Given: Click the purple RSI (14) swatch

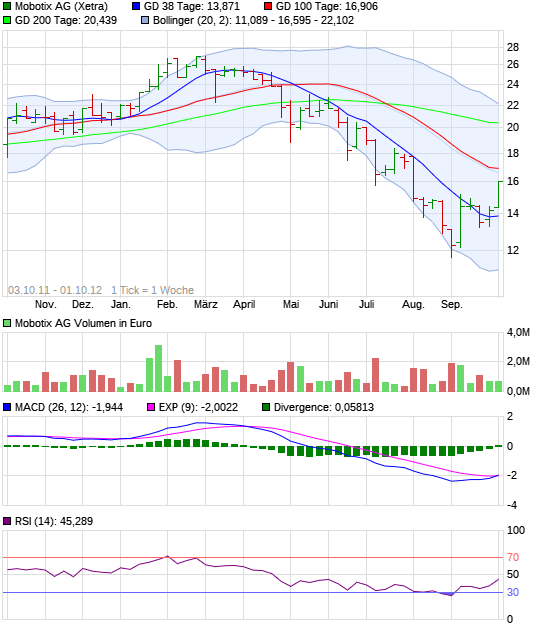Looking at the screenshot, I should point(7,521).
